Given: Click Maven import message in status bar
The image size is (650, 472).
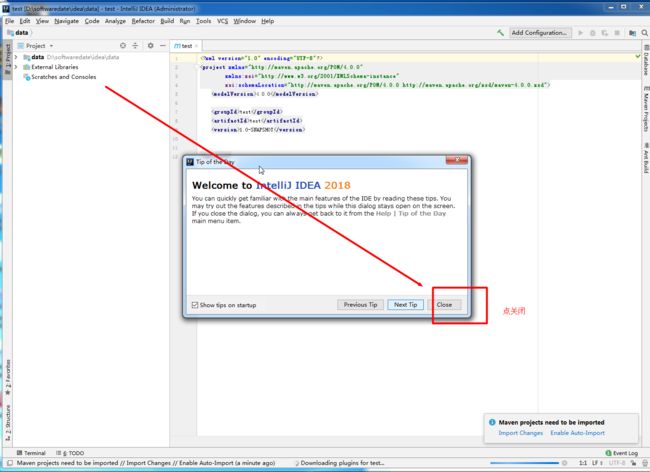Looking at the screenshot, I should [x=146, y=463].
